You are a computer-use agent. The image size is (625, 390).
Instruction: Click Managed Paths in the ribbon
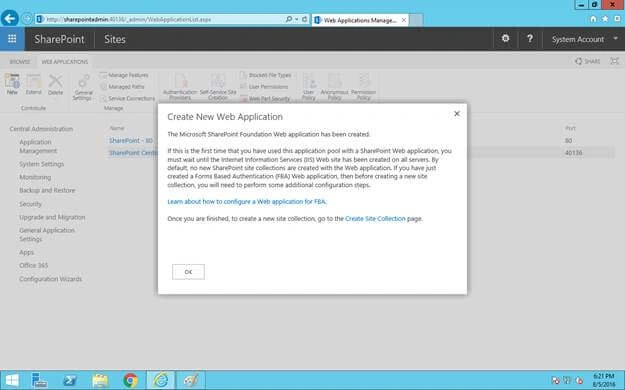point(122,87)
